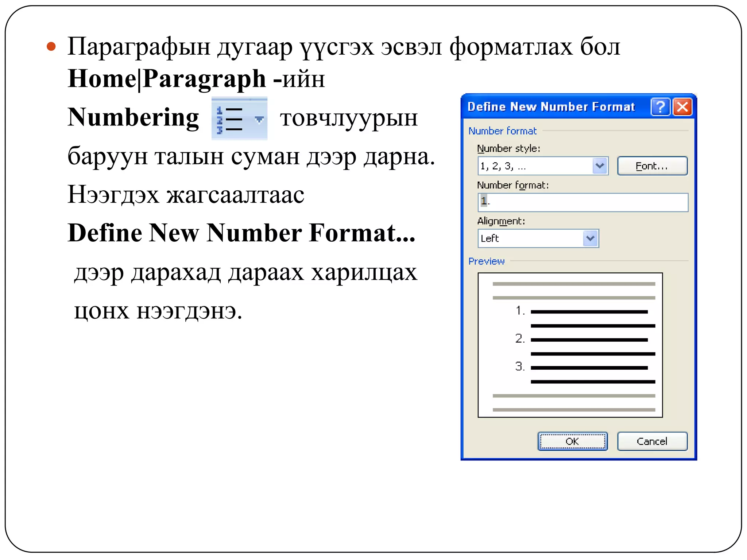This screenshot has width=747, height=560.
Task: Click inside the Number format field
Action: coord(583,202)
